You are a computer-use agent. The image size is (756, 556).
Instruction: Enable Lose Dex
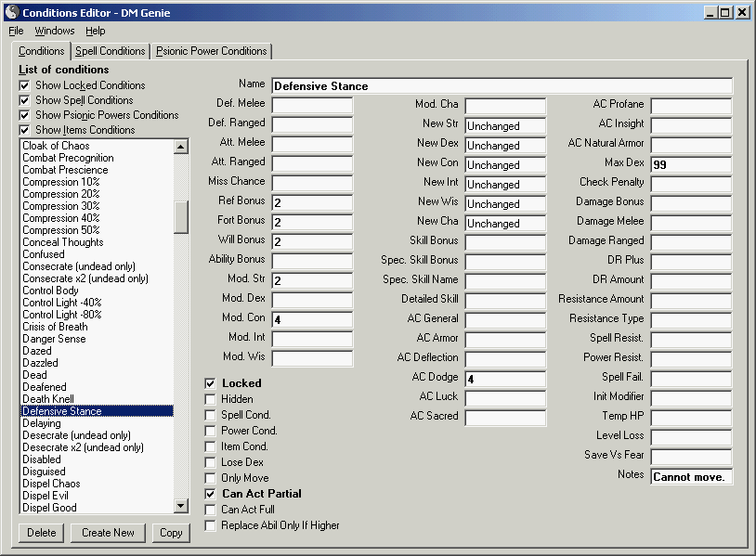[211, 462]
